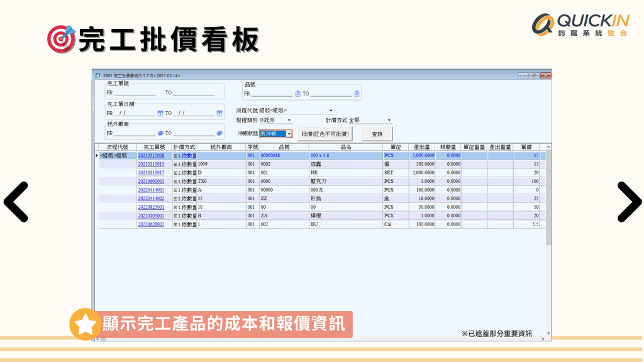Open the 流程代號 dropdown
Image resolution: width=644 pixels, height=362 pixels.
click(330, 111)
